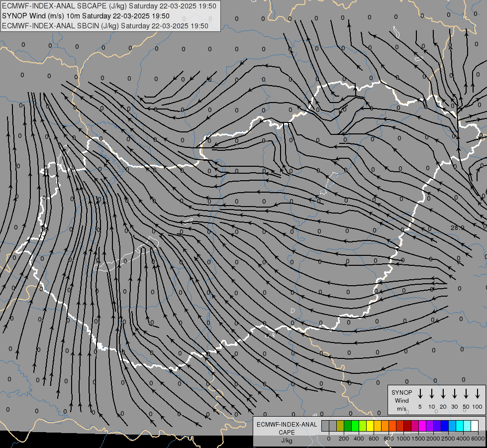This screenshot has height=448, width=487.
Task: Click the 'J/kg' unit below CAPE
Action: pyautogui.click(x=287, y=441)
